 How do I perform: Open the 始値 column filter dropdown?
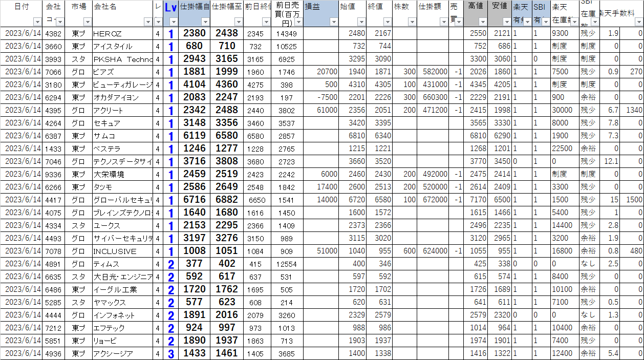(x=361, y=22)
